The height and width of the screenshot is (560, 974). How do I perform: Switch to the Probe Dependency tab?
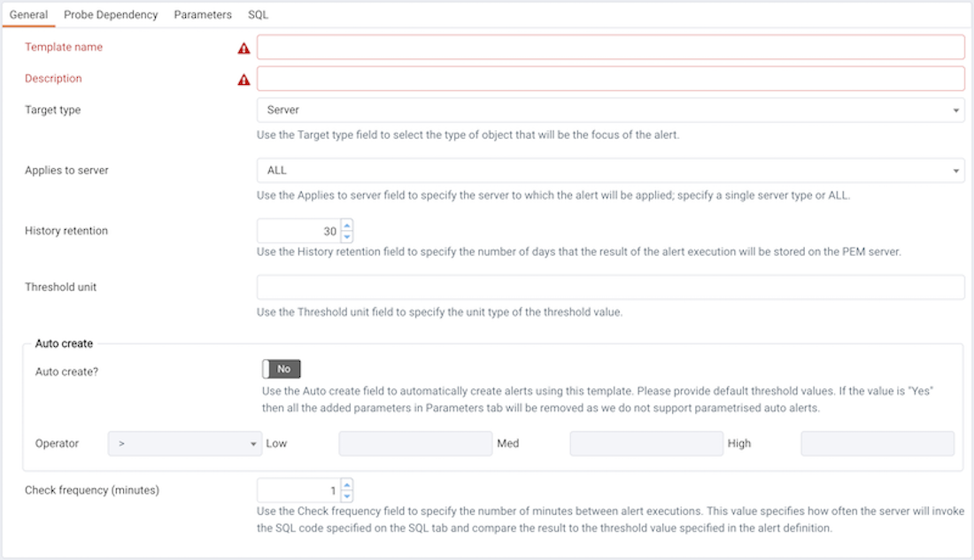click(x=111, y=14)
